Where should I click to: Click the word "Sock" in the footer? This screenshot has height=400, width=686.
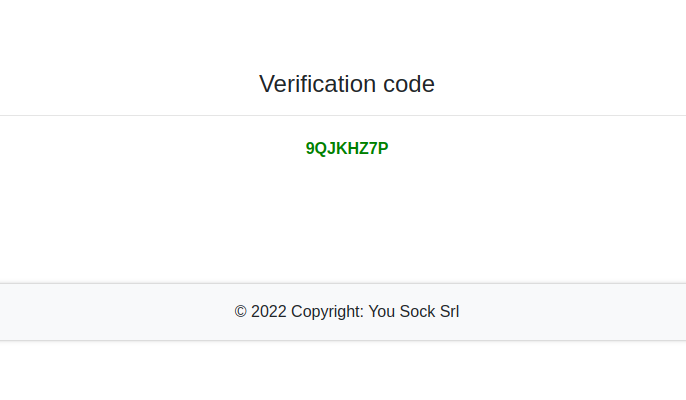click(x=417, y=311)
